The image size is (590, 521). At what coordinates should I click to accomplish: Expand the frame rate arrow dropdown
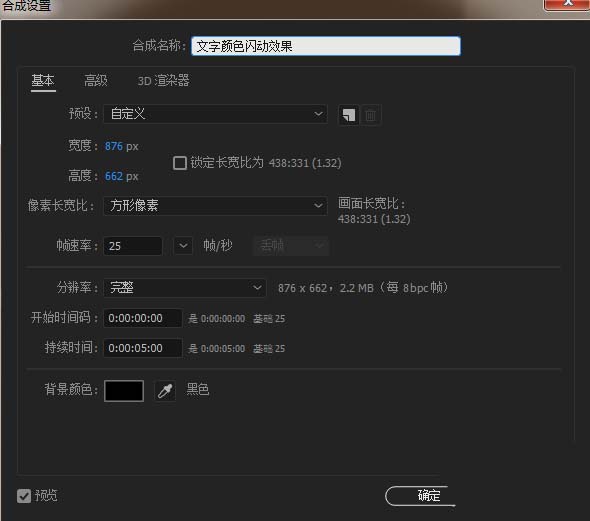183,246
